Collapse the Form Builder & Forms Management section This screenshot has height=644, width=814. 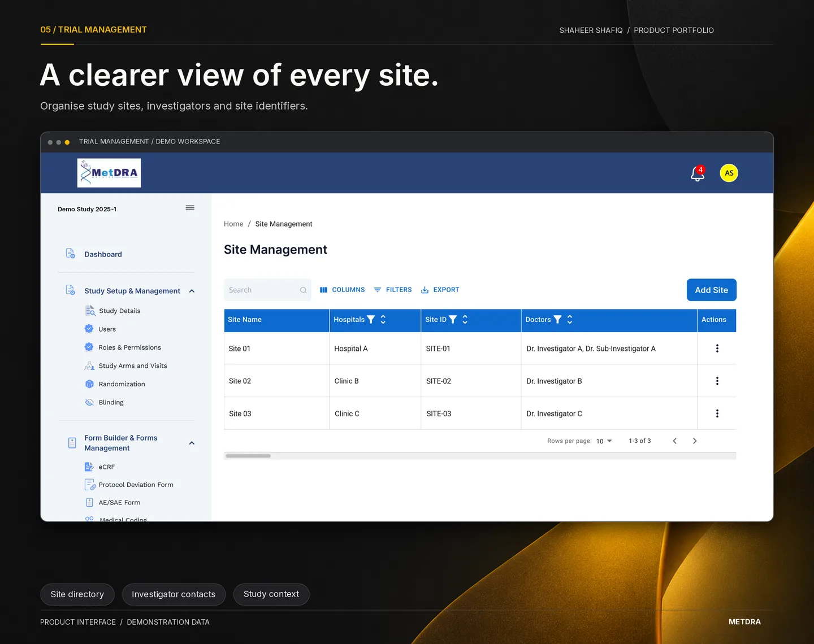pyautogui.click(x=192, y=443)
